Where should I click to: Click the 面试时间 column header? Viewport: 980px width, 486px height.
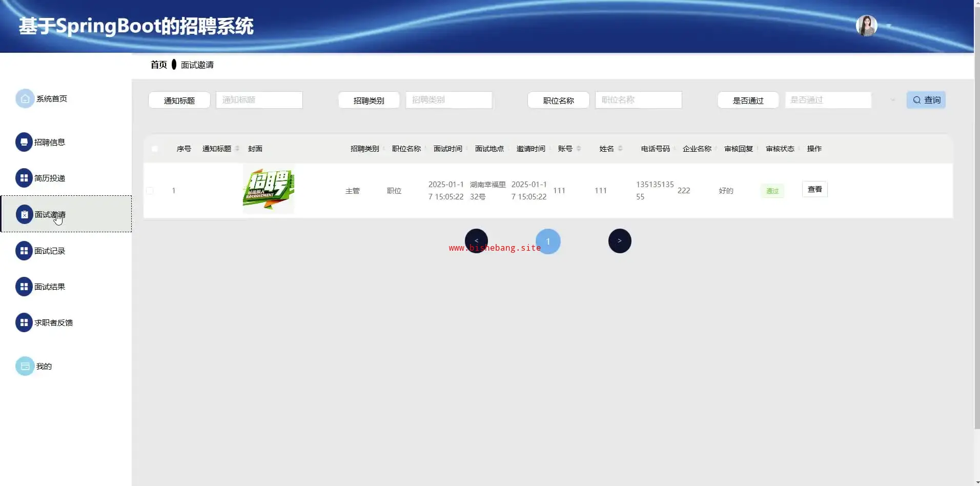pos(448,149)
